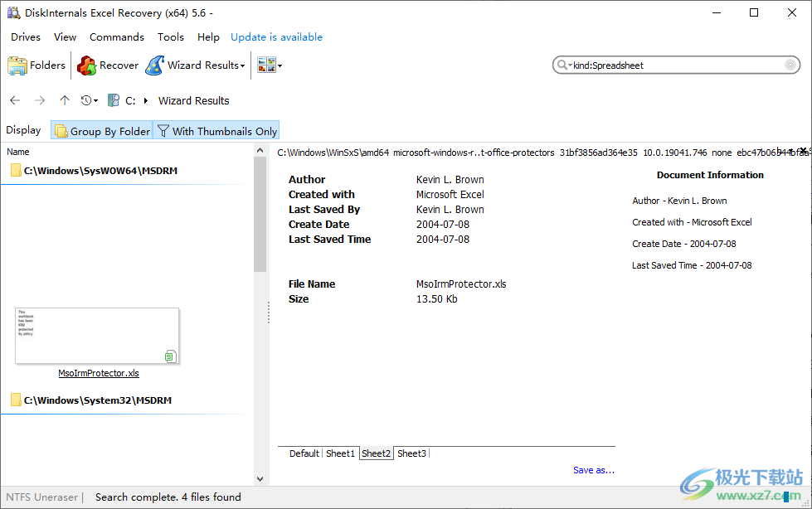
Task: Open the Drives menu
Action: (26, 36)
